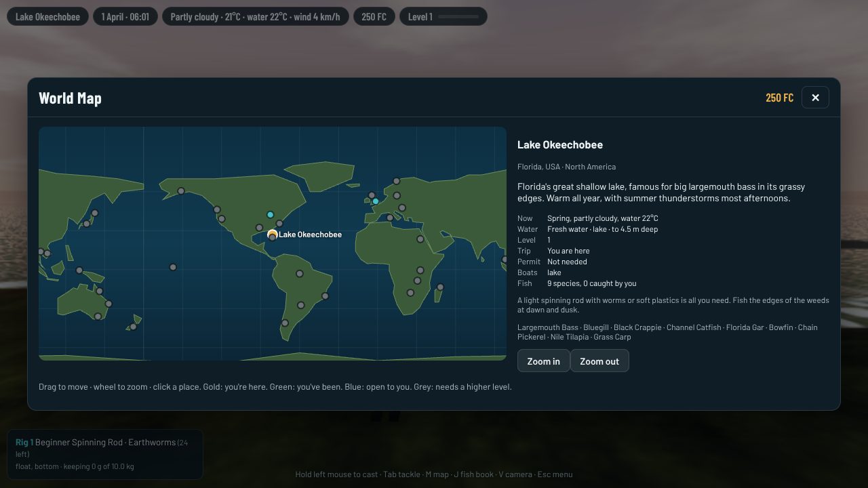
Task: Click the 1 April 06:01 date pill
Action: coord(125,16)
